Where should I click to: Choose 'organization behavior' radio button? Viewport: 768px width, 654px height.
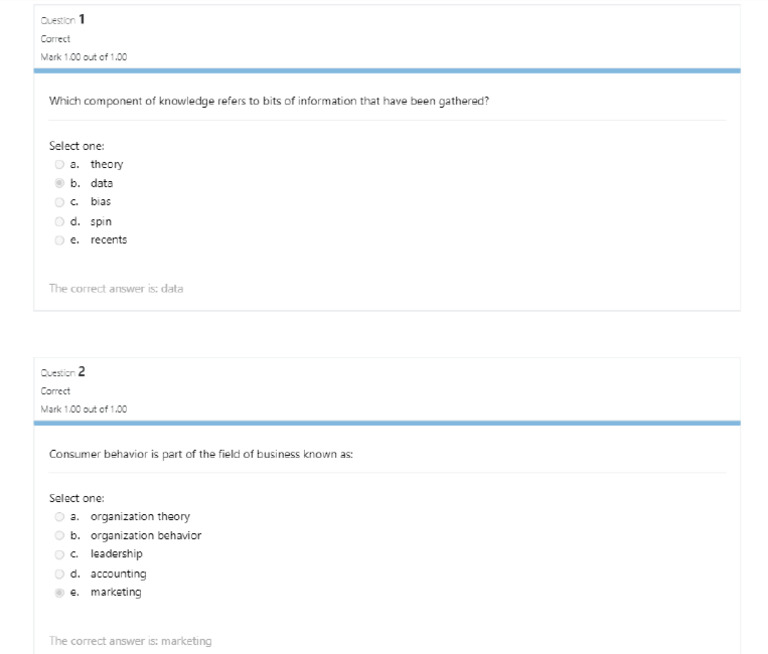60,536
